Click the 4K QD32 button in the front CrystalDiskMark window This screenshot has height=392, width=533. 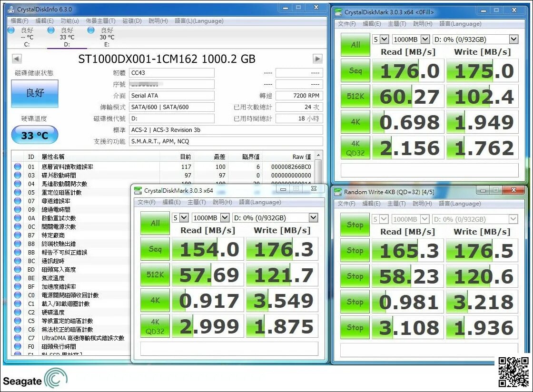155,326
